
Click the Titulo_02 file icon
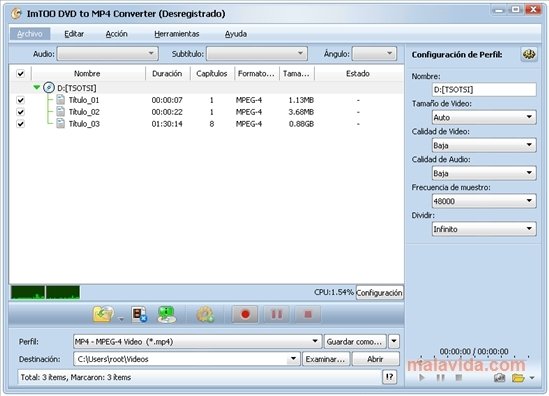coord(61,112)
